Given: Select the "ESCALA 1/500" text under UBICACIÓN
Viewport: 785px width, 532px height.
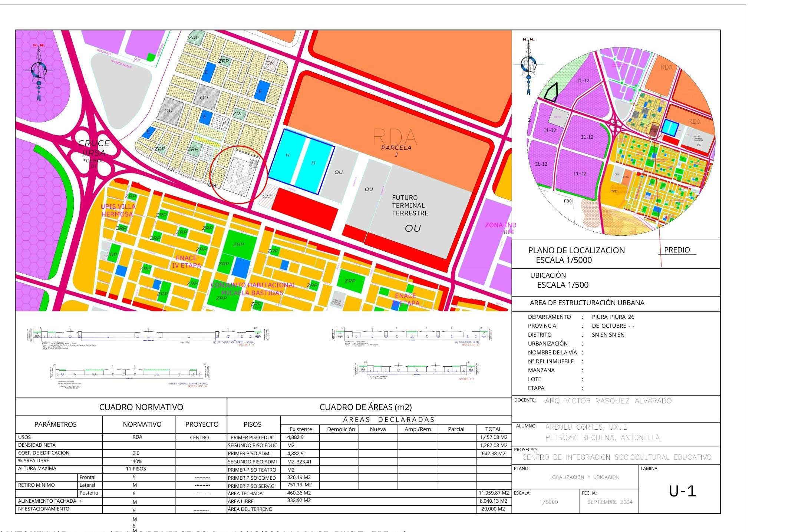Looking at the screenshot, I should [x=563, y=285].
